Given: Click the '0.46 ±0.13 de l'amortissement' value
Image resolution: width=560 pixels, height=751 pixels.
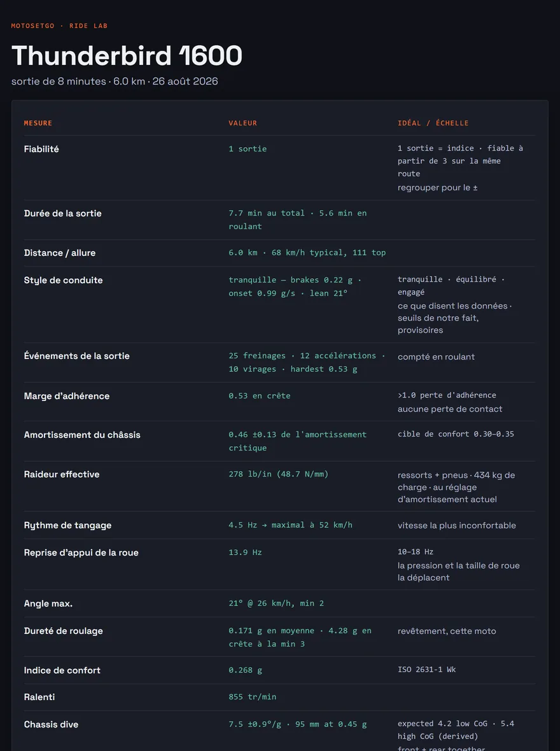Looking at the screenshot, I should [x=297, y=441].
